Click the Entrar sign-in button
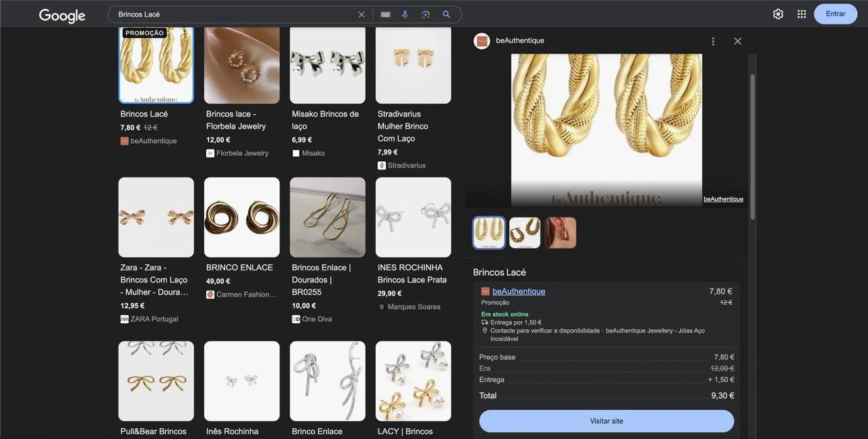The height and width of the screenshot is (439, 868). tap(835, 14)
